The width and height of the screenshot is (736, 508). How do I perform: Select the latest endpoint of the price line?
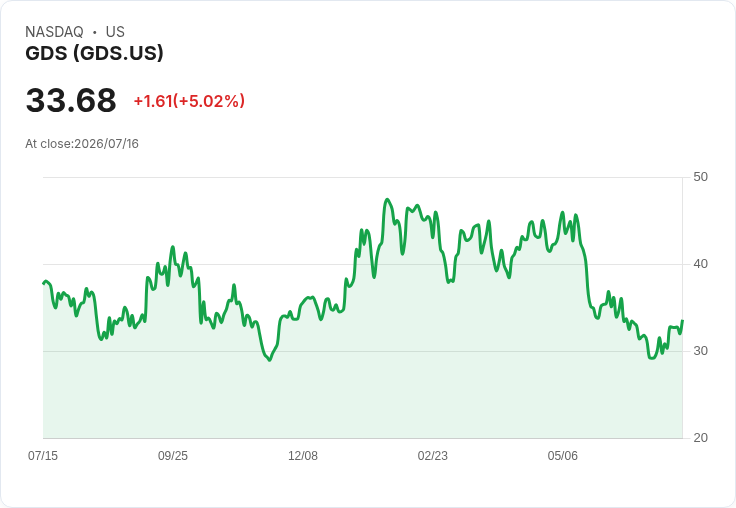682,321
